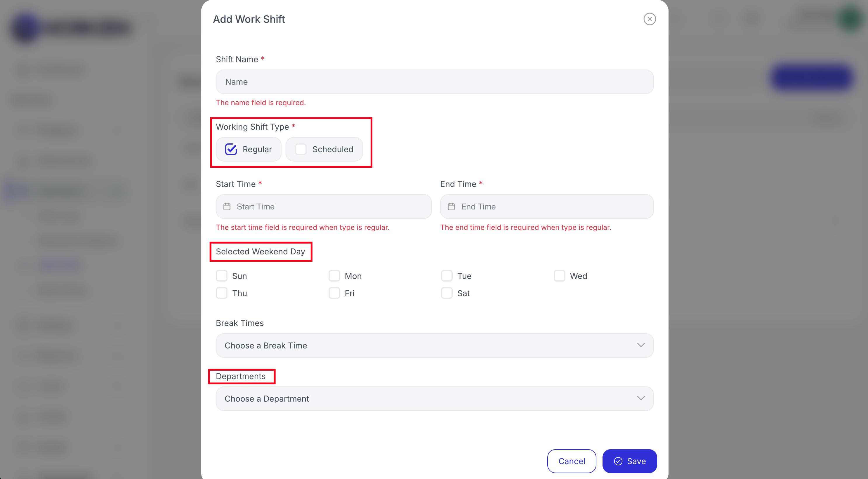The height and width of the screenshot is (479, 868).
Task: Mark Fri as weekend day
Action: (334, 293)
